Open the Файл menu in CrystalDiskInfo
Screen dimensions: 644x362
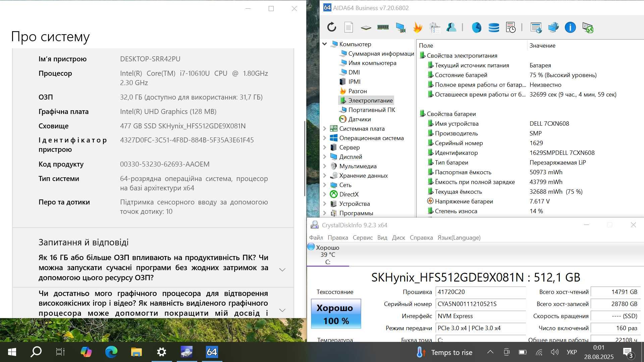[x=316, y=237]
